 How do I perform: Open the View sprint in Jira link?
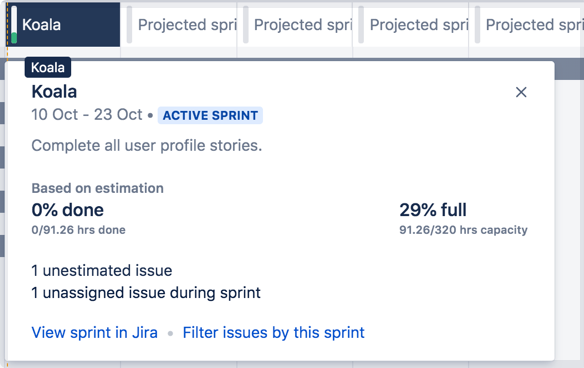(x=95, y=332)
